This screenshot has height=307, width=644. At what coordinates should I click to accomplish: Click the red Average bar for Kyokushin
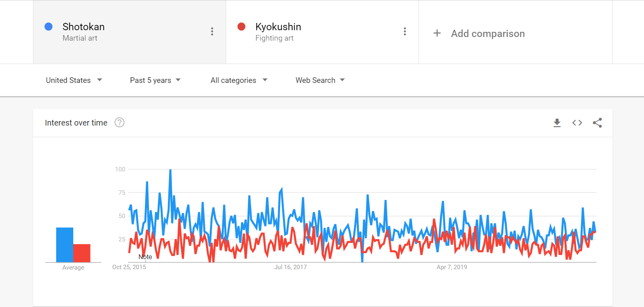pos(82,253)
